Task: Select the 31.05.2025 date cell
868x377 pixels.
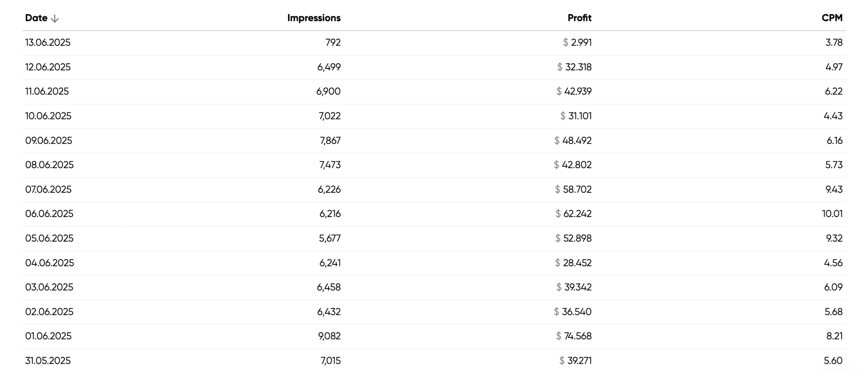Action: (48, 361)
